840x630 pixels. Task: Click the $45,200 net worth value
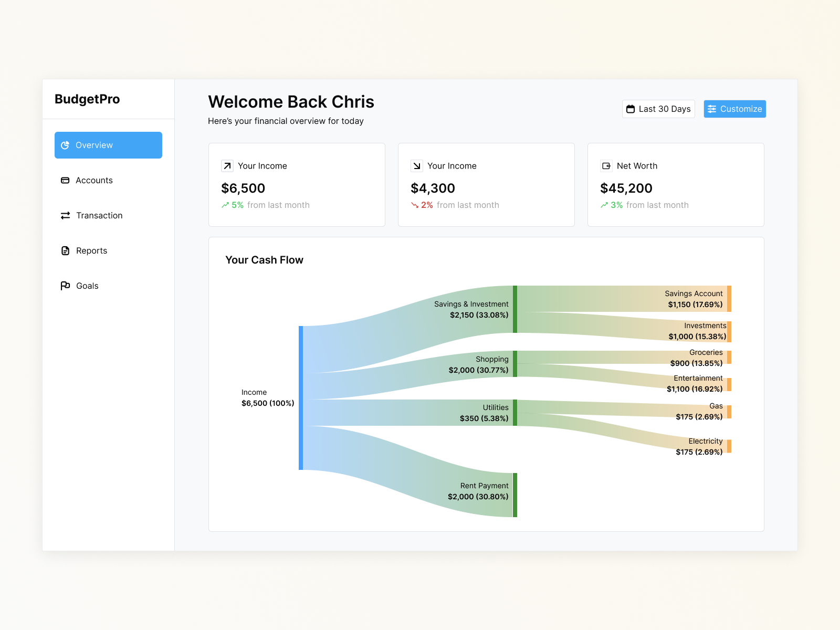click(626, 188)
